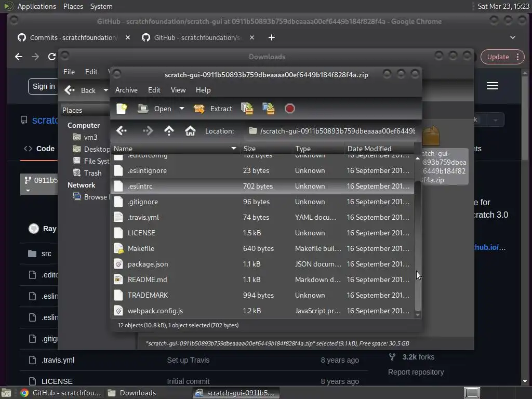Click the Extract toolbar button
Viewport: 532px width, 399px height.
212,109
